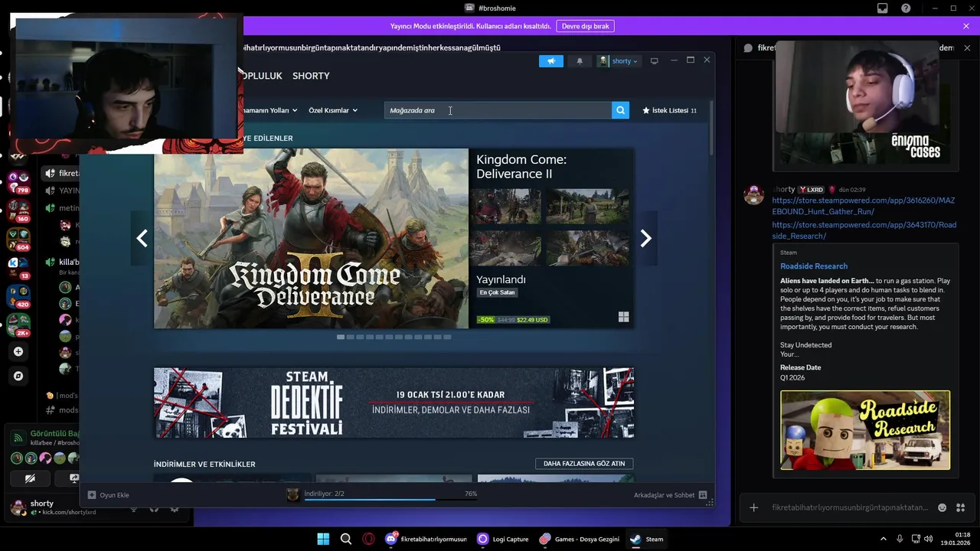Open Steam notifications bell
This screenshot has width=980, height=551.
click(580, 61)
